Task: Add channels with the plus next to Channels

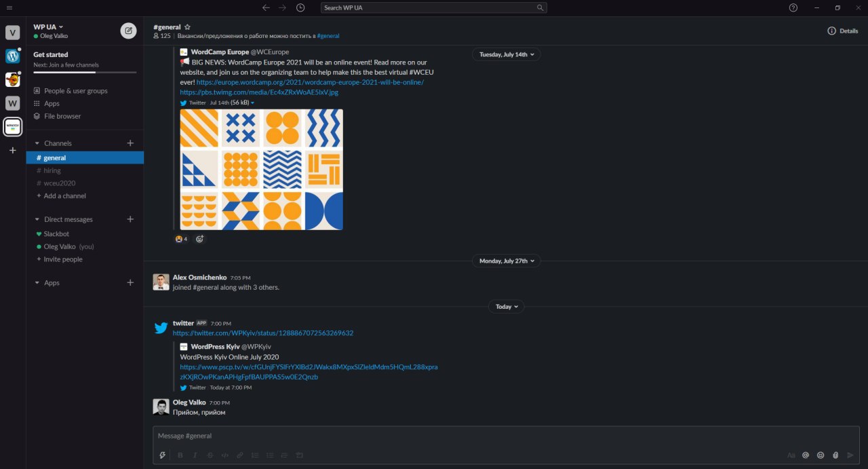Action: coord(130,143)
